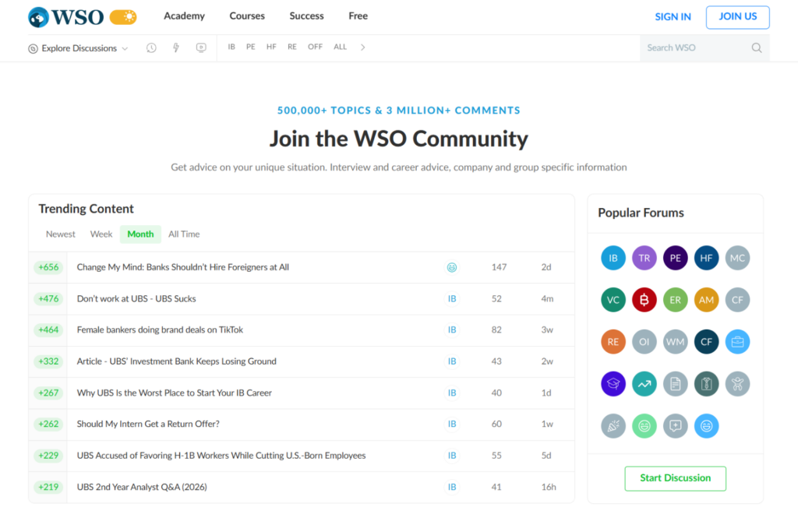This screenshot has height=532, width=798.
Task: Open 'Why UBS Is the Worst Place' topic
Action: tap(174, 393)
